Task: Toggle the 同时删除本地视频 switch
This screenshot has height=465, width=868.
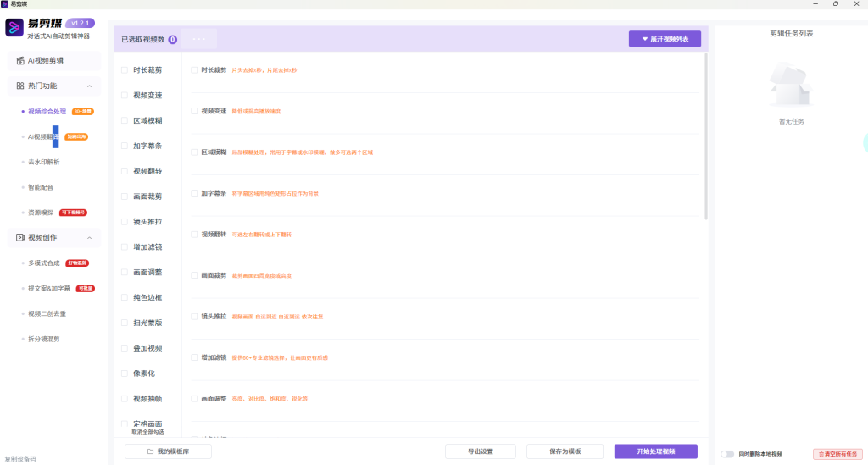Action: 726,454
